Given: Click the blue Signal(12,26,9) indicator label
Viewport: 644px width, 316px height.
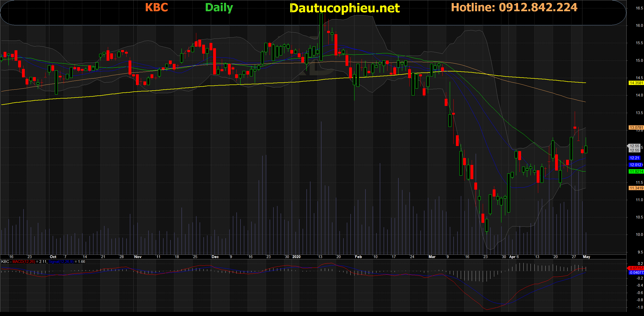Looking at the screenshot, I should click(61, 262).
